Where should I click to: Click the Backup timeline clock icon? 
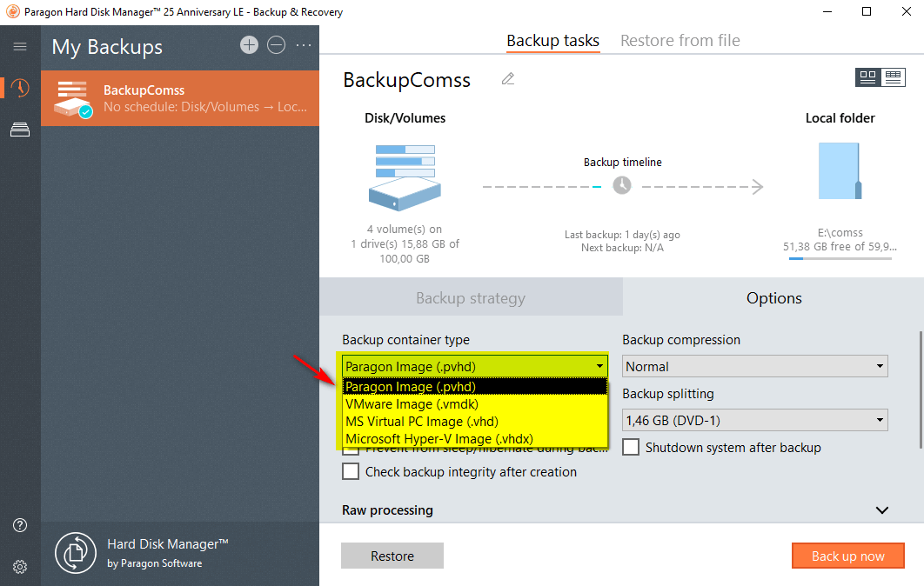622,185
